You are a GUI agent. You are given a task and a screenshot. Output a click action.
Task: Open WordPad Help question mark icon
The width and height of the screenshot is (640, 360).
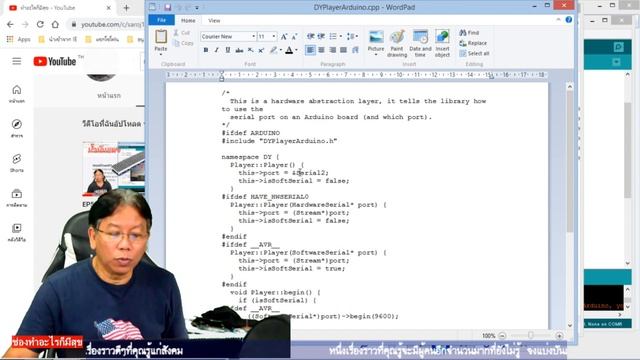pyautogui.click(x=569, y=20)
